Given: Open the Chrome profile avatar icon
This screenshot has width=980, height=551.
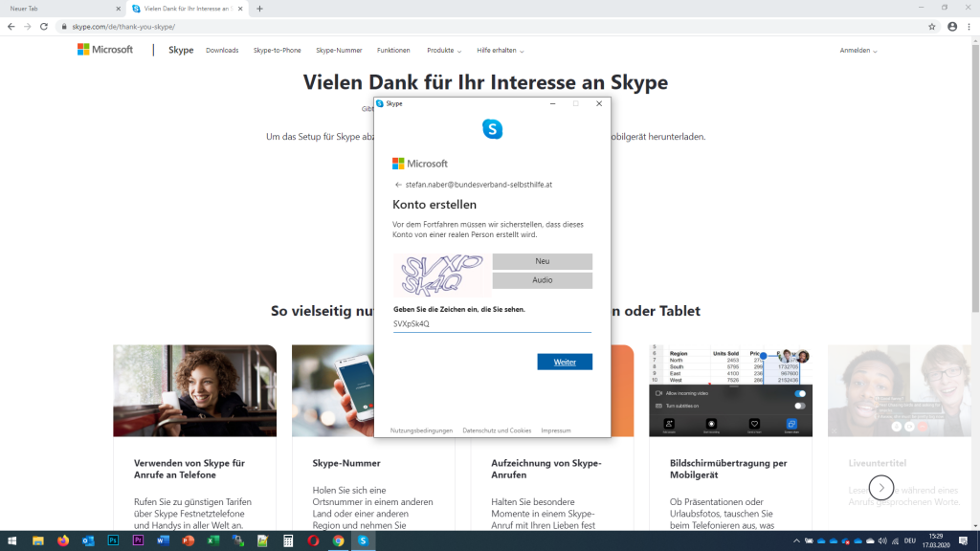Looking at the screenshot, I should click(952, 27).
